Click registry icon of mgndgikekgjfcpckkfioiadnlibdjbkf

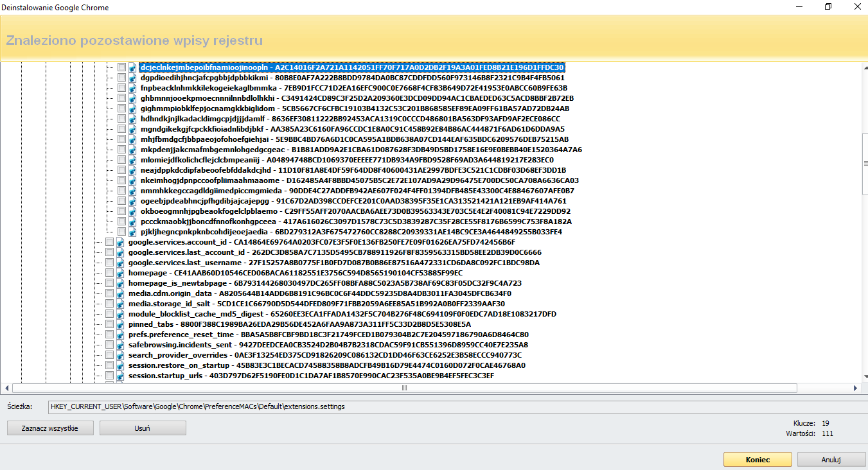132,129
